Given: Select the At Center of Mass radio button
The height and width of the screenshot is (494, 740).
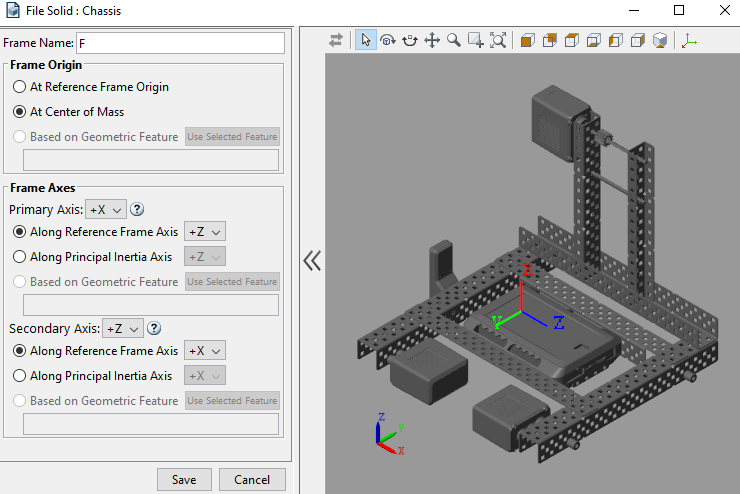Looking at the screenshot, I should (20, 112).
